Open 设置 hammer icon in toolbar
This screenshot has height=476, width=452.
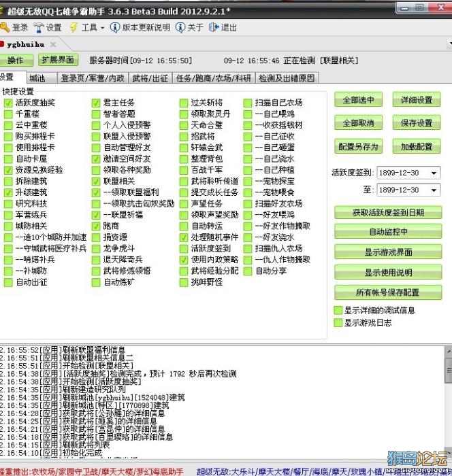tap(39, 28)
